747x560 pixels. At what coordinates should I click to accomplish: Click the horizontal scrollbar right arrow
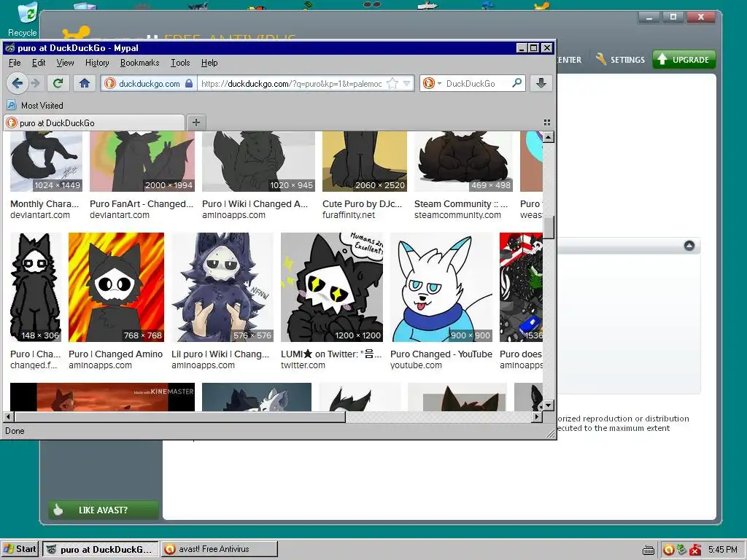coord(537,416)
